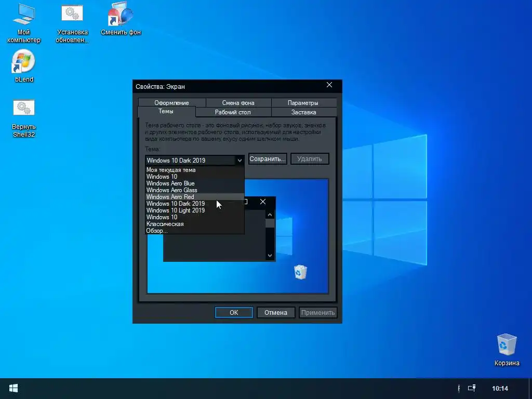Choose Windows Aero Red theme
The height and width of the screenshot is (399, 532).
195,197
